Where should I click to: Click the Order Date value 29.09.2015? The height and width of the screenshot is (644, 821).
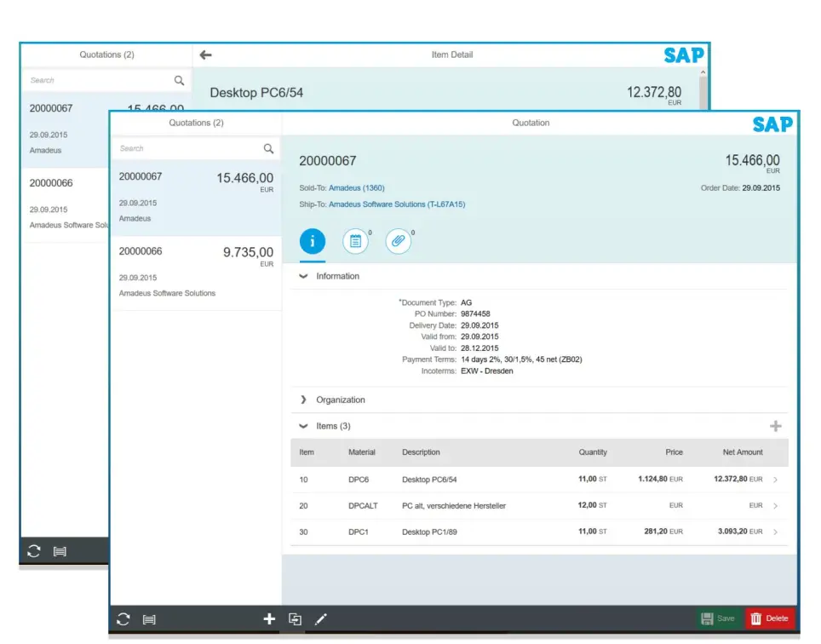[761, 188]
